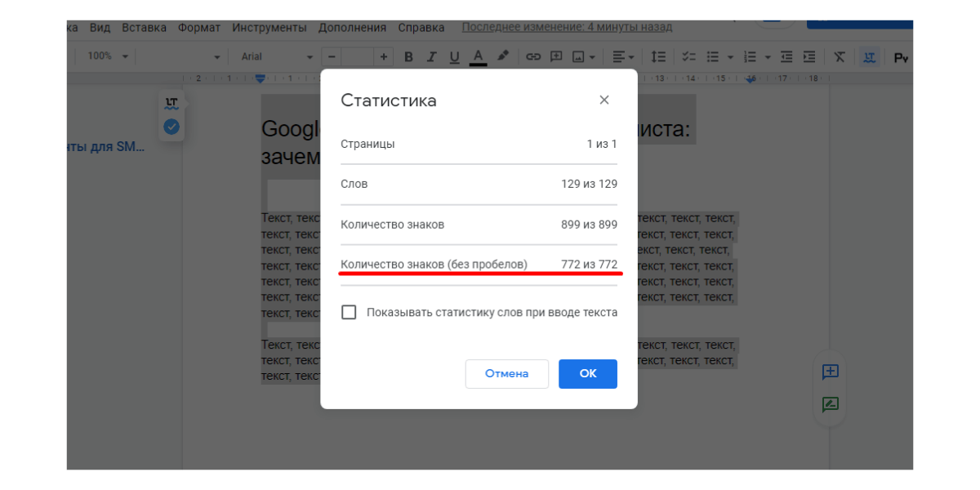The height and width of the screenshot is (490, 980).
Task: Add a comment using the side button
Action: coord(831,372)
